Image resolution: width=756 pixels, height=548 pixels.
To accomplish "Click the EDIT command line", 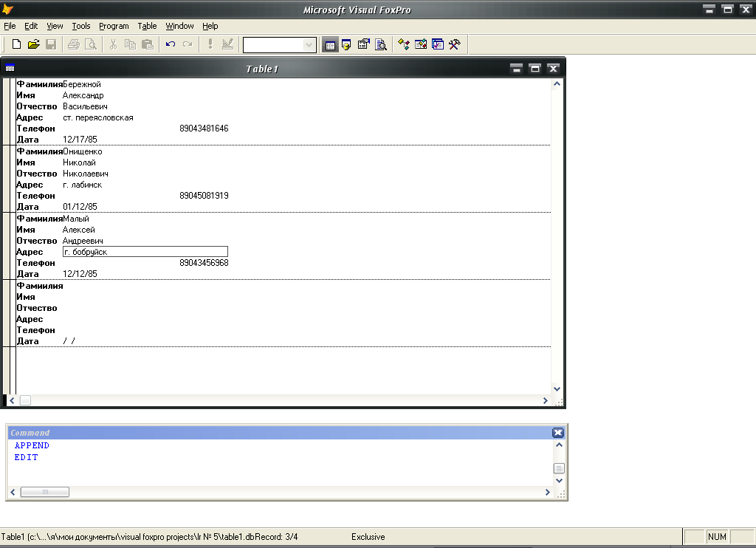I will pos(26,457).
